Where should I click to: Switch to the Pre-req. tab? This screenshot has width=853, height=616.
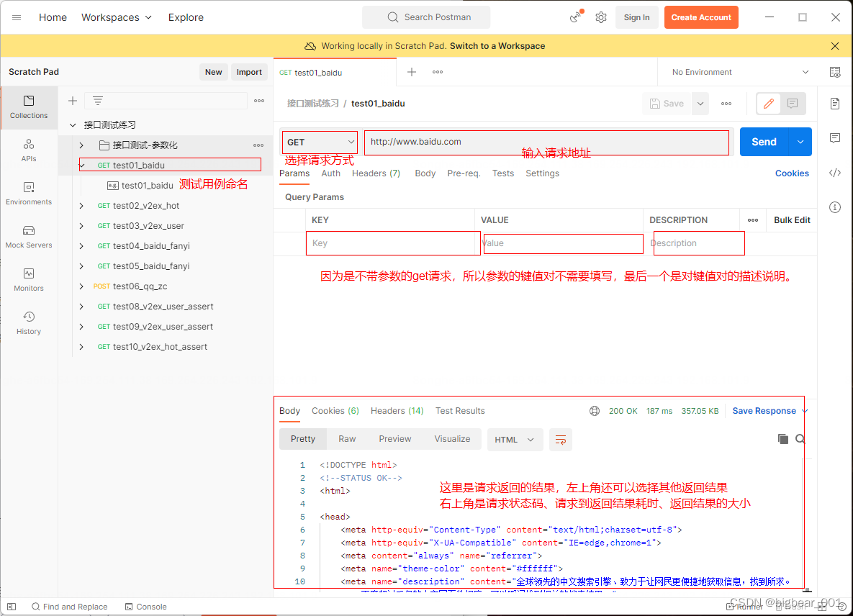[x=464, y=173]
